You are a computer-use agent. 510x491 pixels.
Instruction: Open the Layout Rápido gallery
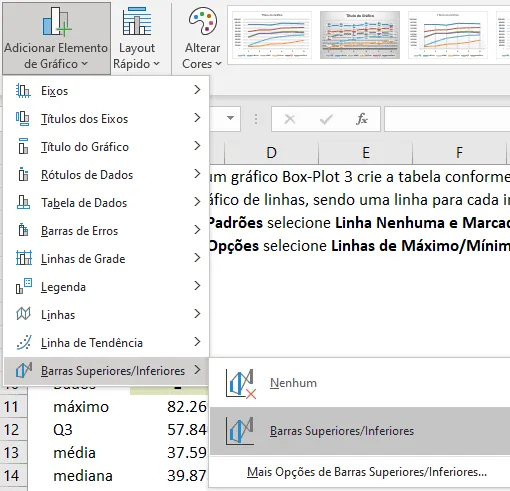137,38
